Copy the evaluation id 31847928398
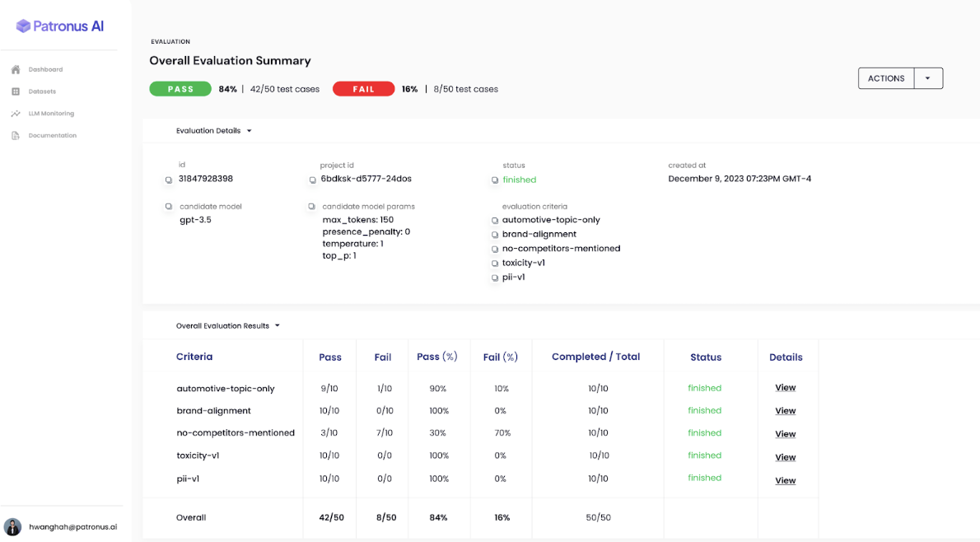 pyautogui.click(x=169, y=180)
